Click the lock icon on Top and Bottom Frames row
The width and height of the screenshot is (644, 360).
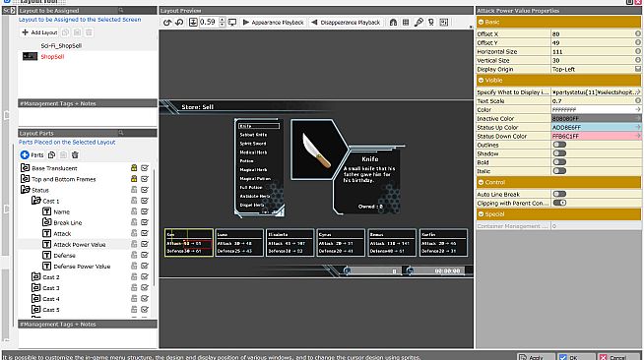pos(134,179)
